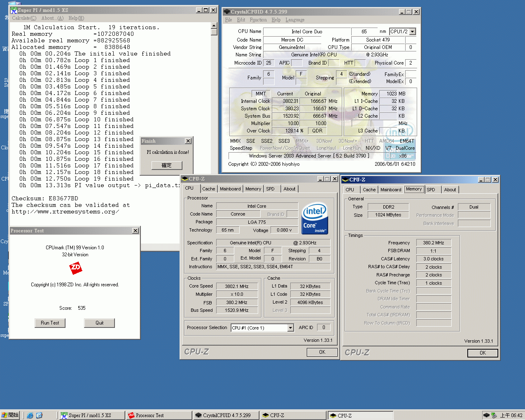Click OK in the CPU-Z window
The width and height of the screenshot is (525, 420).
322,352
